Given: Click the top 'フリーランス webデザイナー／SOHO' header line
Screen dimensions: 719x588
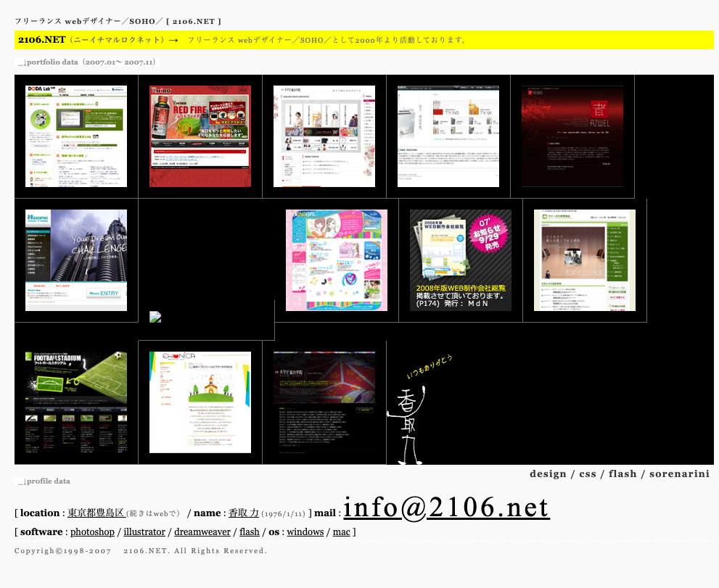Looking at the screenshot, I should pos(118,21).
